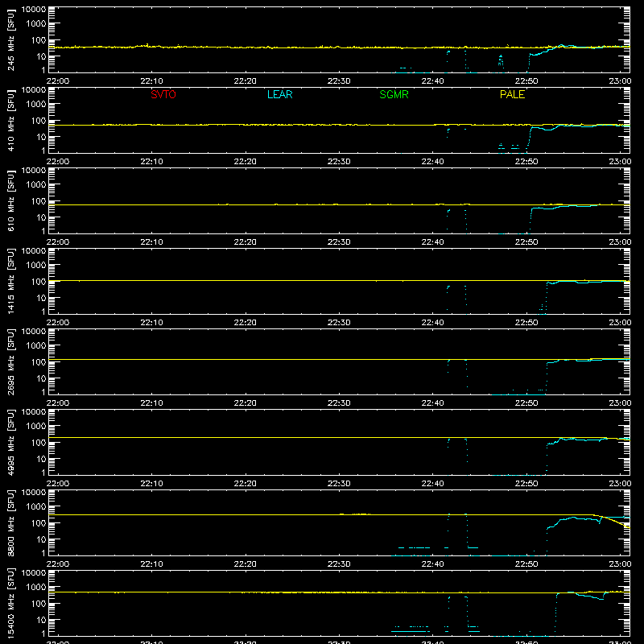
Task: Click the 100 tick in 8800 MHz panel
Action: pyautogui.click(x=39, y=522)
